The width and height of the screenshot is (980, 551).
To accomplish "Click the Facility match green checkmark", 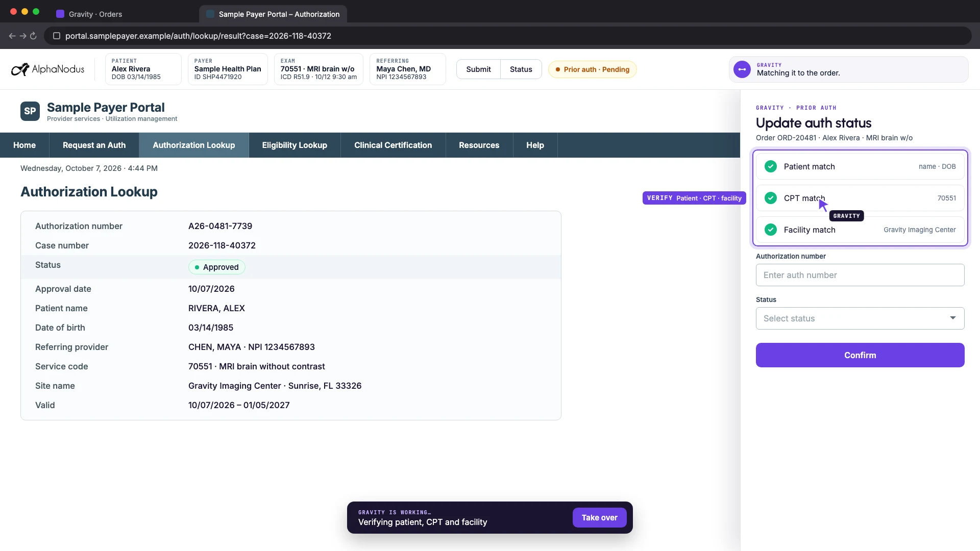I will (771, 230).
